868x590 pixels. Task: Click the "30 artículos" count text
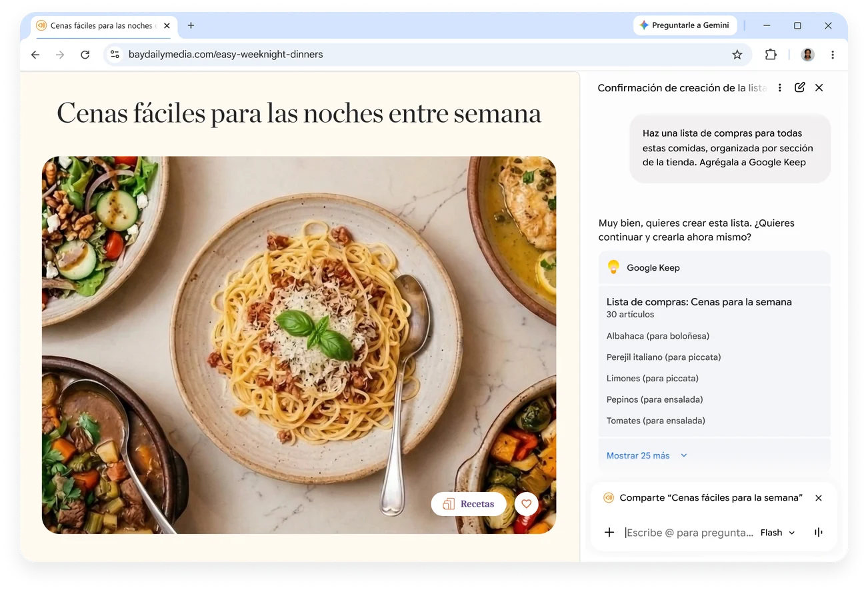point(630,315)
